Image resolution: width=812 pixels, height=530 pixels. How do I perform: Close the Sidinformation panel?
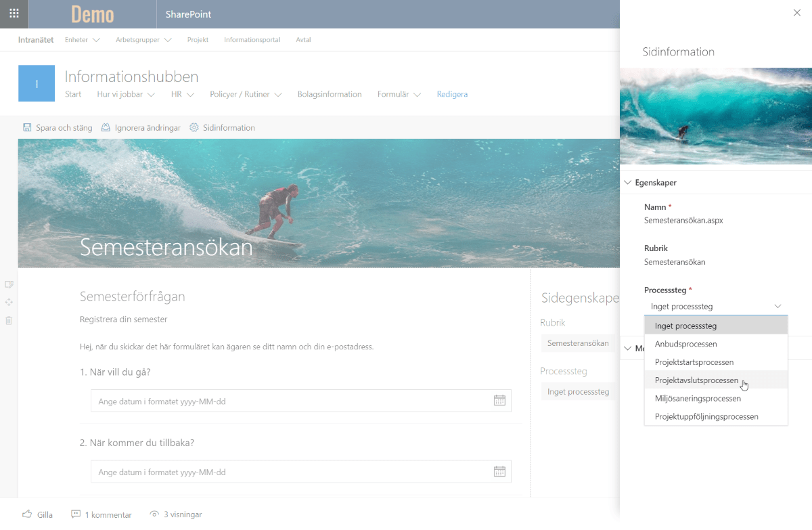click(x=796, y=13)
